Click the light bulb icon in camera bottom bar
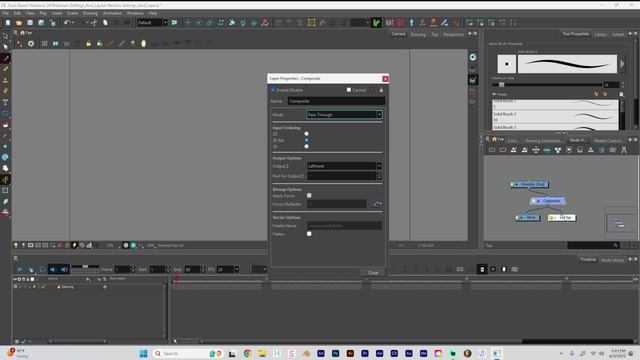The width and height of the screenshot is (640, 360). pyautogui.click(x=16, y=245)
